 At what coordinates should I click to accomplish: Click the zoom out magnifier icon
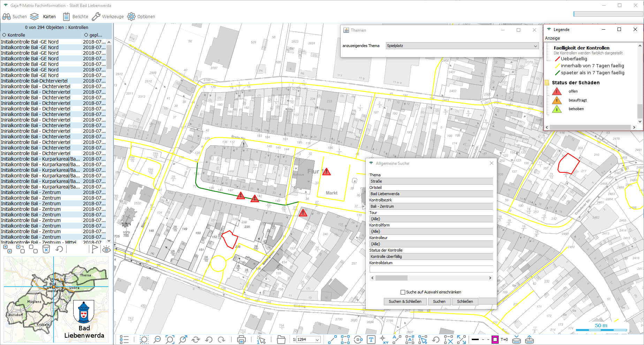pos(157,339)
